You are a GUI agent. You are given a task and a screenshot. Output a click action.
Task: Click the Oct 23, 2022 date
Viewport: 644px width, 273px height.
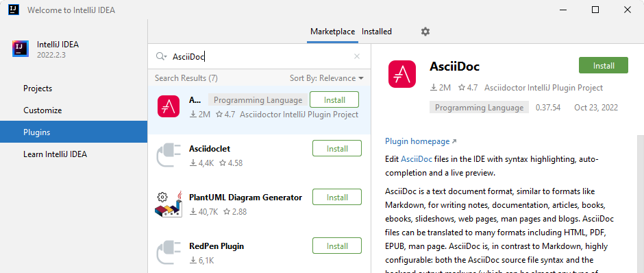coord(596,108)
